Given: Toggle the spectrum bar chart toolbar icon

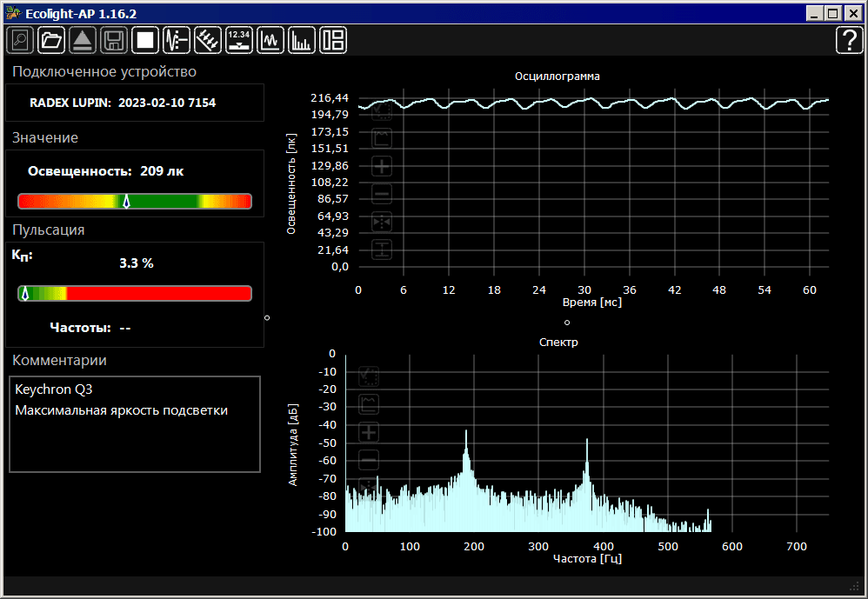Looking at the screenshot, I should tap(302, 40).
